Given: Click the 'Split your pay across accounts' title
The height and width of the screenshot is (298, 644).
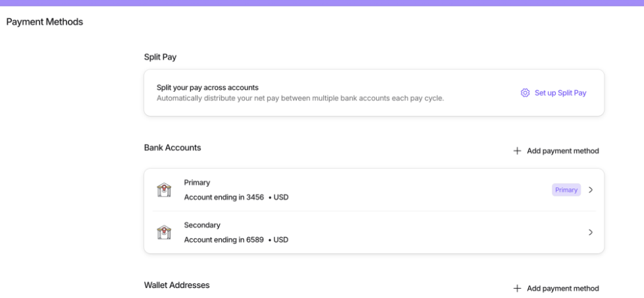Looking at the screenshot, I should click(x=207, y=87).
